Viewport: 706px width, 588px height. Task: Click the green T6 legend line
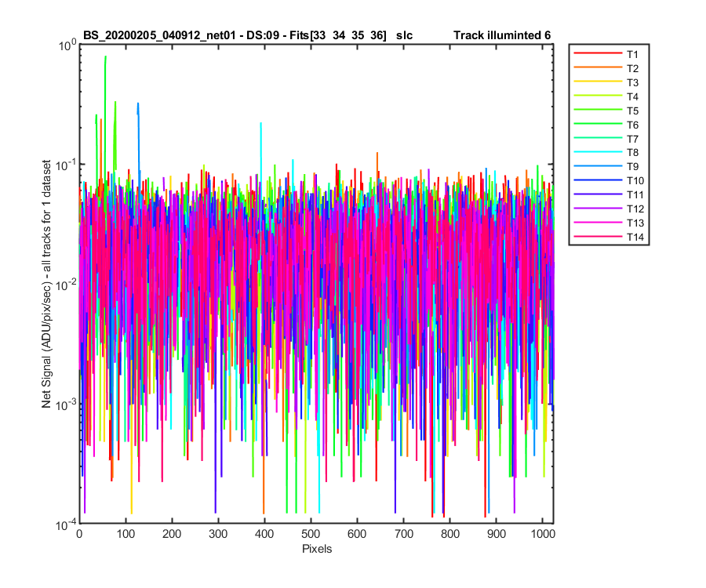(598, 124)
